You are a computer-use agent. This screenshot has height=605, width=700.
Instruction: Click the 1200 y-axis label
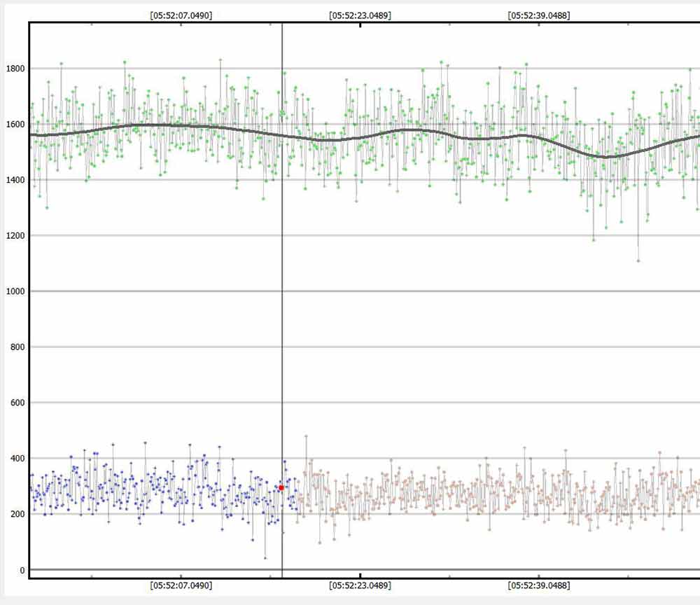click(x=15, y=236)
